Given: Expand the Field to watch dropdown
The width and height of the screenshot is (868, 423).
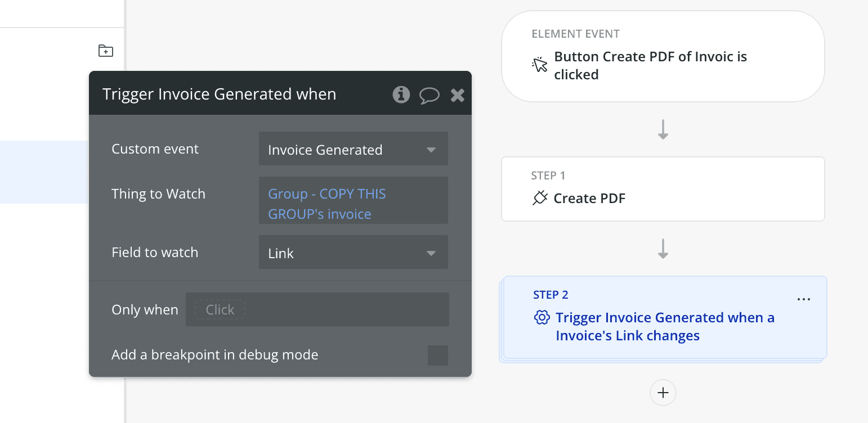Looking at the screenshot, I should coord(353,253).
